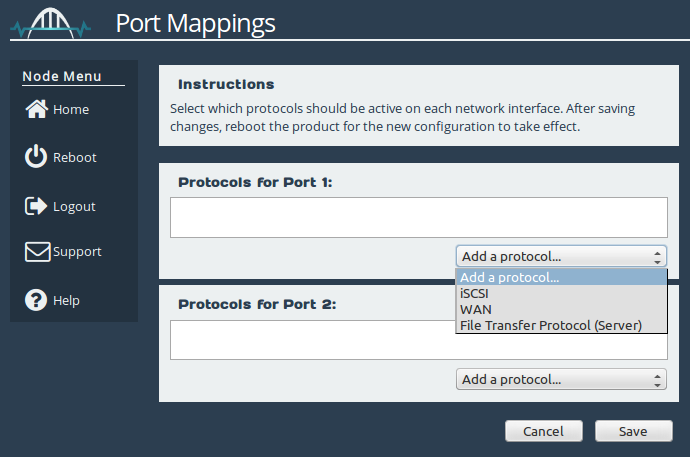Click the Save button
Screen dimensions: 690x457
pos(634,431)
